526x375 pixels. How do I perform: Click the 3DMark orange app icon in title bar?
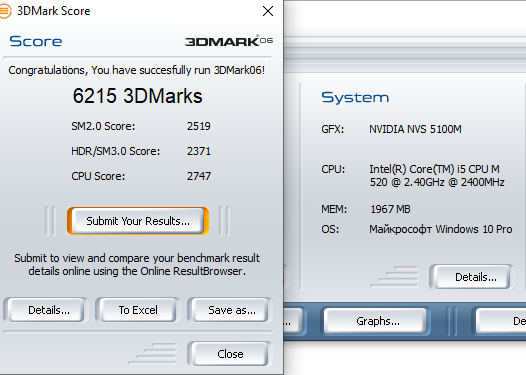[5, 11]
